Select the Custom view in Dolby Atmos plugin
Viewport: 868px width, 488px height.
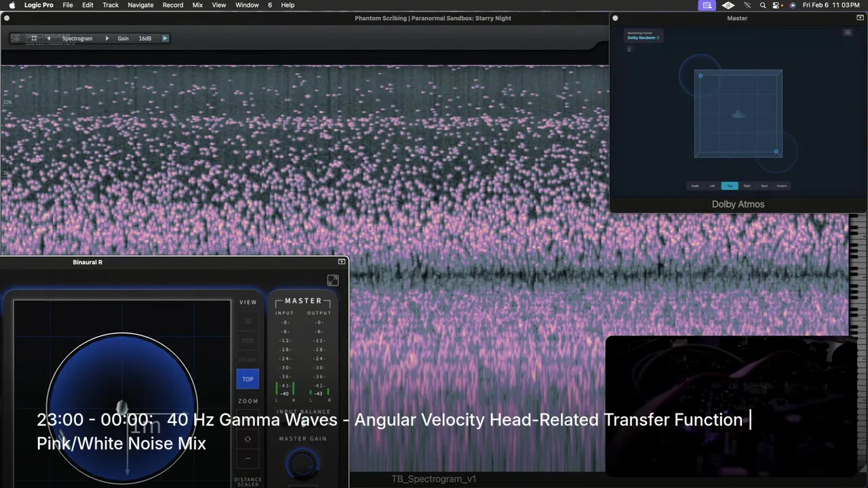tap(782, 186)
